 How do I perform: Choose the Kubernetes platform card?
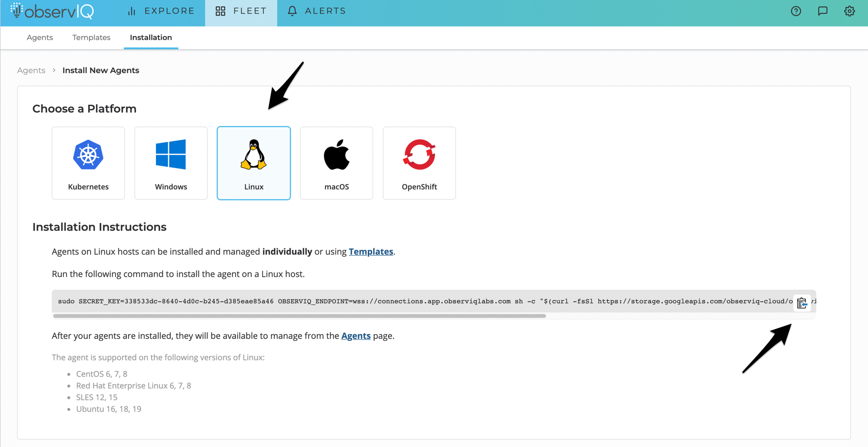point(88,163)
